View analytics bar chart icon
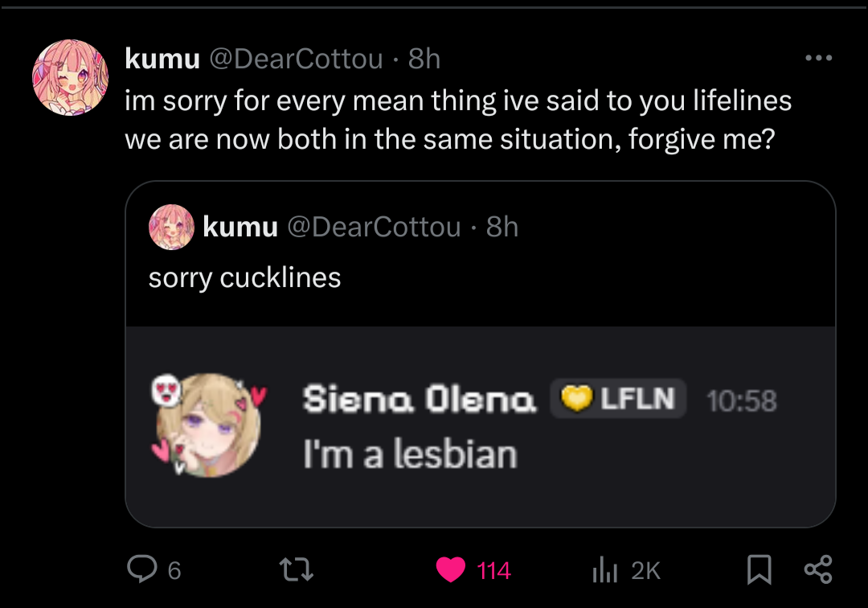The image size is (868, 608). (604, 569)
